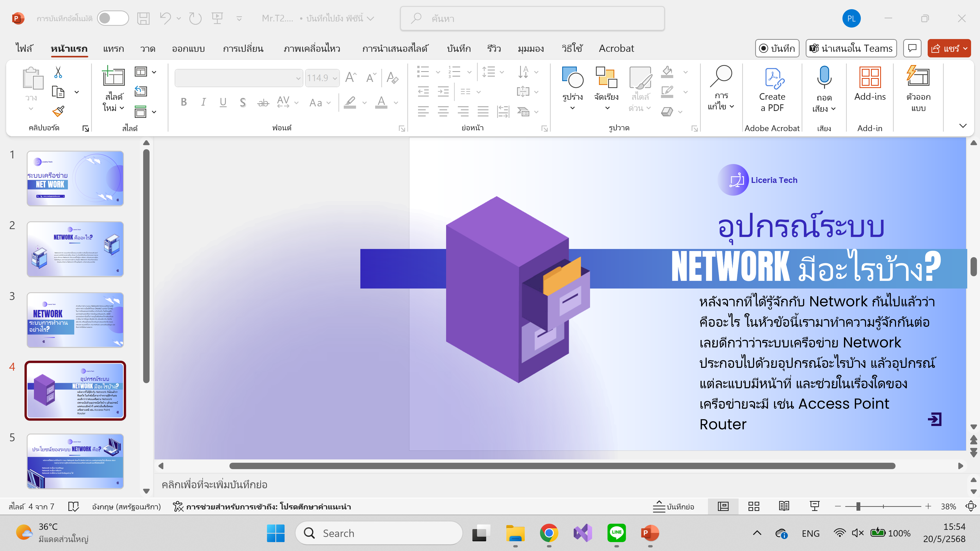980x551 pixels.
Task: Toggle Strikethrough formatting
Action: click(x=263, y=102)
